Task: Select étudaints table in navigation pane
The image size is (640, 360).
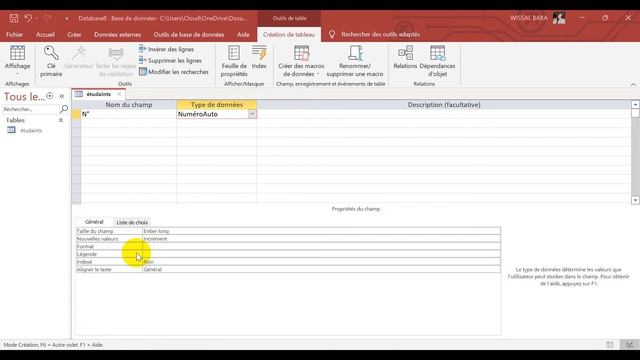Action: click(31, 131)
